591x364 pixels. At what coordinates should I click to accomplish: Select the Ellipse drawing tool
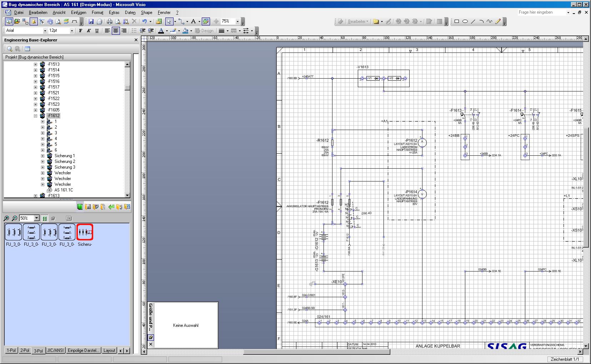click(x=465, y=21)
